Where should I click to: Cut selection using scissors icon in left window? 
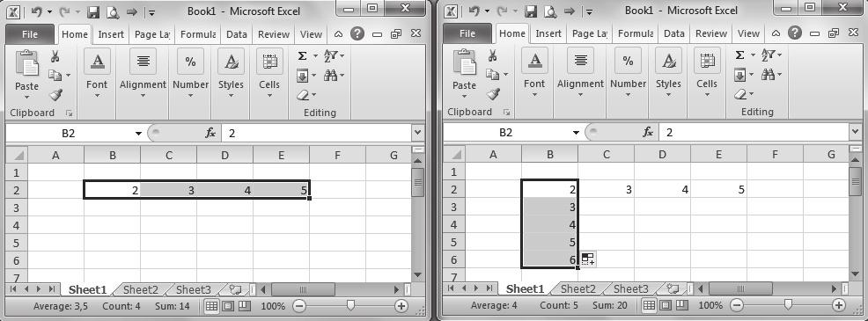pyautogui.click(x=55, y=56)
